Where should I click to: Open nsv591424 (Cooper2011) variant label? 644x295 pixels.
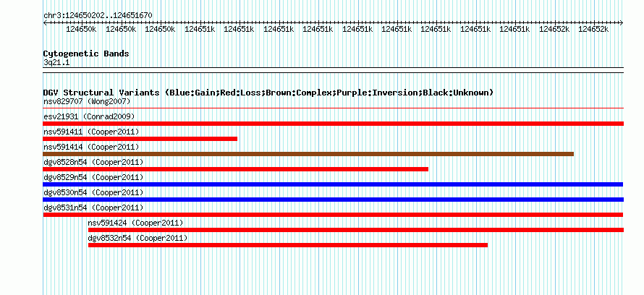tap(135, 223)
